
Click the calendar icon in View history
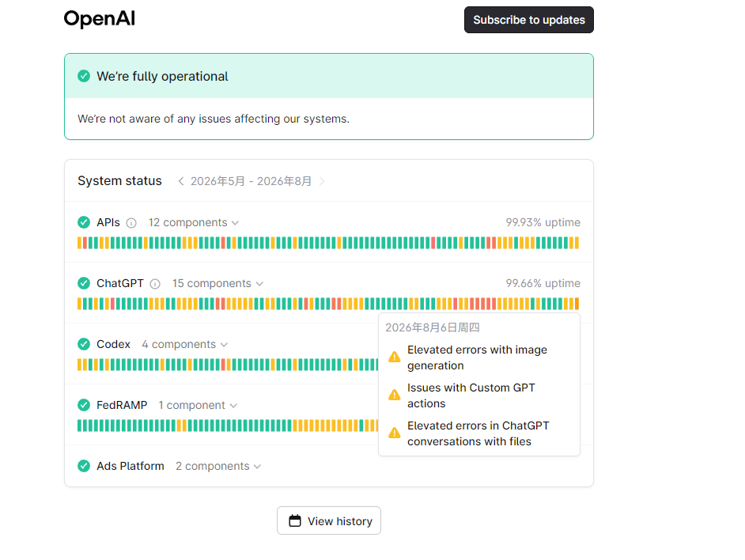pos(295,521)
